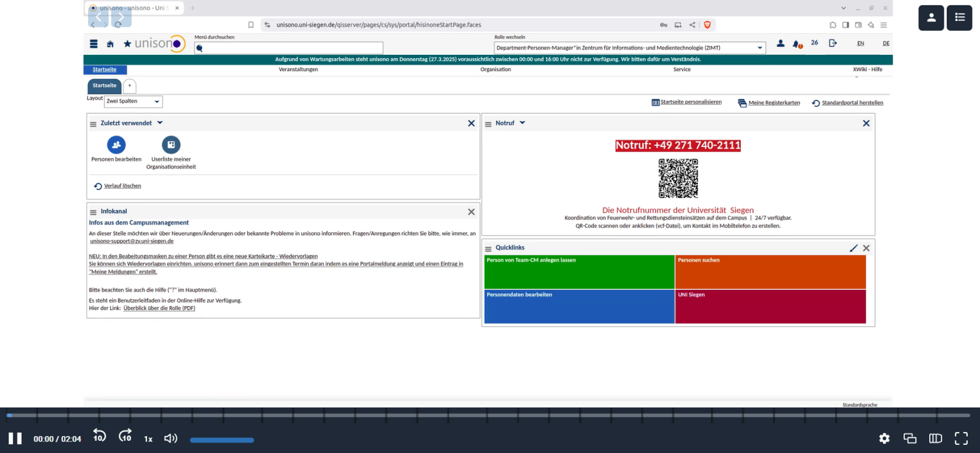This screenshot has width=980, height=453.
Task: Click the green Person anlegen quicklink tile
Action: click(x=579, y=272)
